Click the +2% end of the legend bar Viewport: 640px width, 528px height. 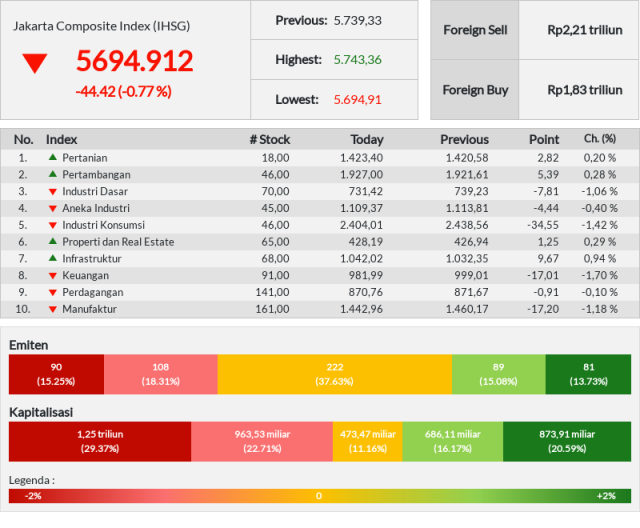(x=606, y=496)
